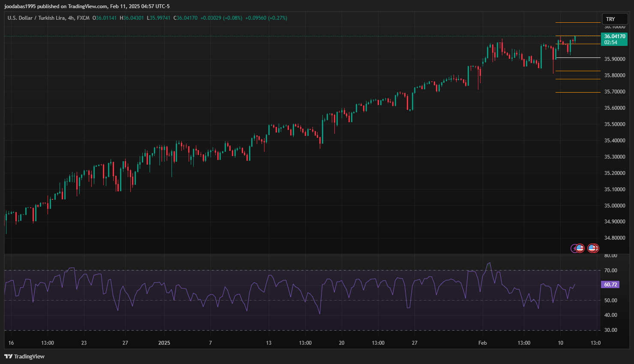Click the high value H36.04301
The height and width of the screenshot is (364, 634).
[x=132, y=18]
